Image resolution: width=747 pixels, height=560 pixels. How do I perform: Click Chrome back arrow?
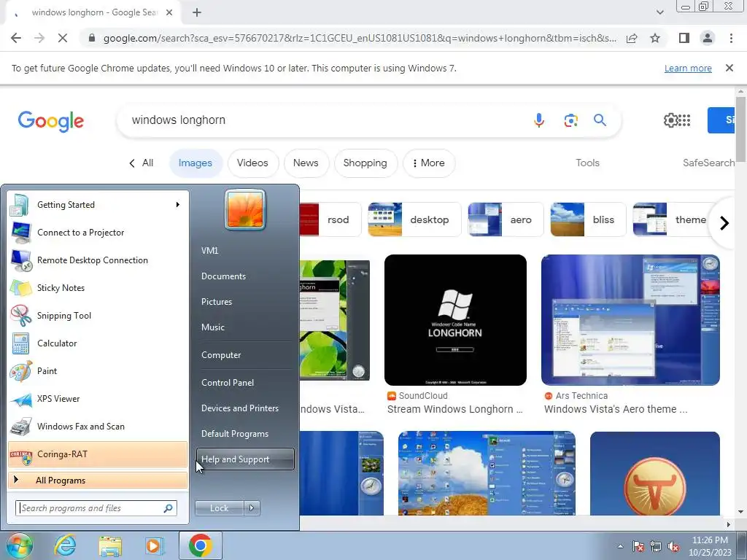tap(16, 38)
